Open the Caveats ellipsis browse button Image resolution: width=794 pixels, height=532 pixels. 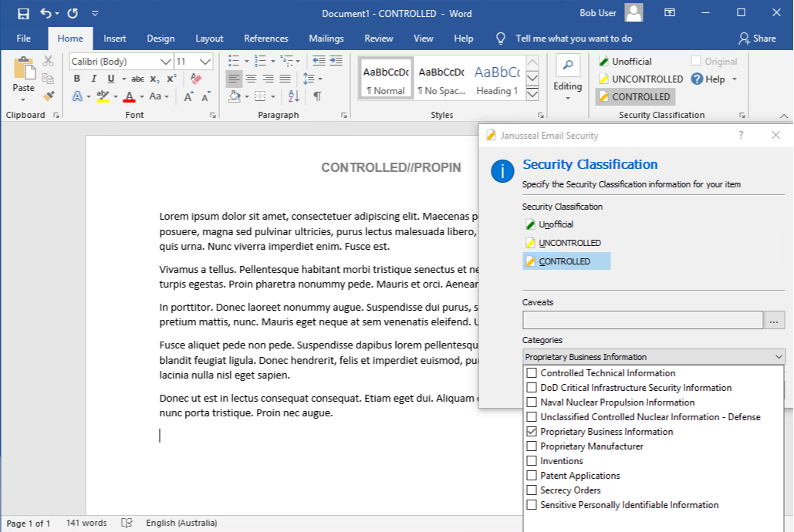point(774,321)
